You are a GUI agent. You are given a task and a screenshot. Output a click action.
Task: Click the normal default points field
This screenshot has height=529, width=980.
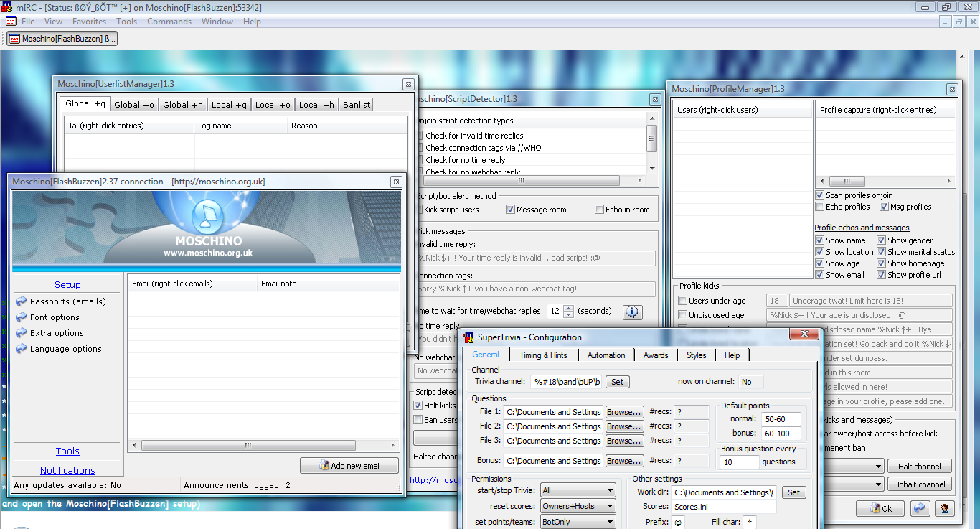782,419
